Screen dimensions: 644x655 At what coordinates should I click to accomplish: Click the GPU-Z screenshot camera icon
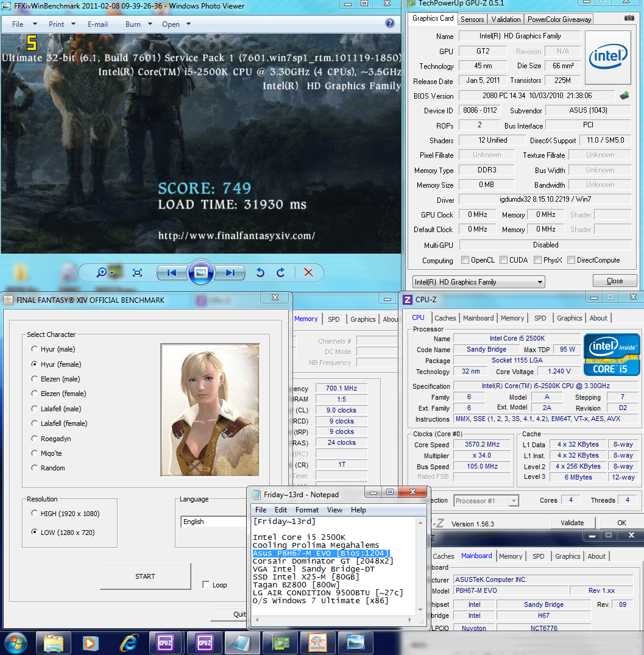pos(629,18)
